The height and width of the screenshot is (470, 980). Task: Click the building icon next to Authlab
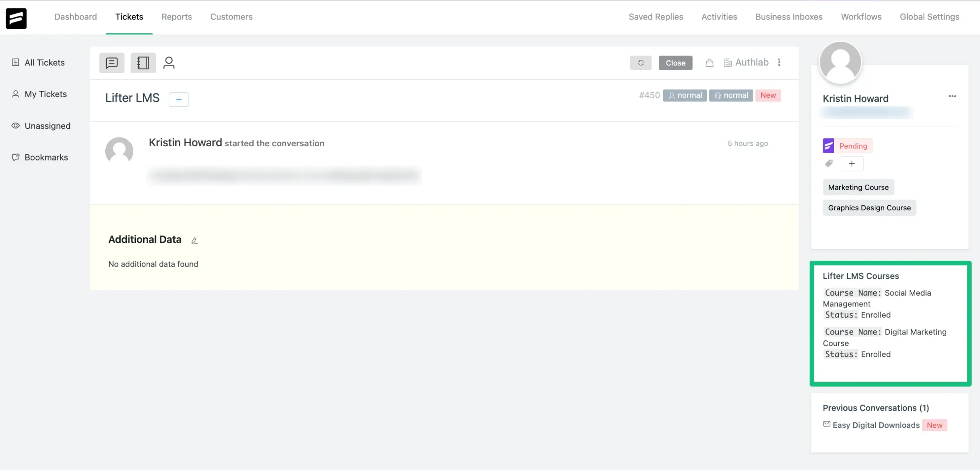coord(728,63)
